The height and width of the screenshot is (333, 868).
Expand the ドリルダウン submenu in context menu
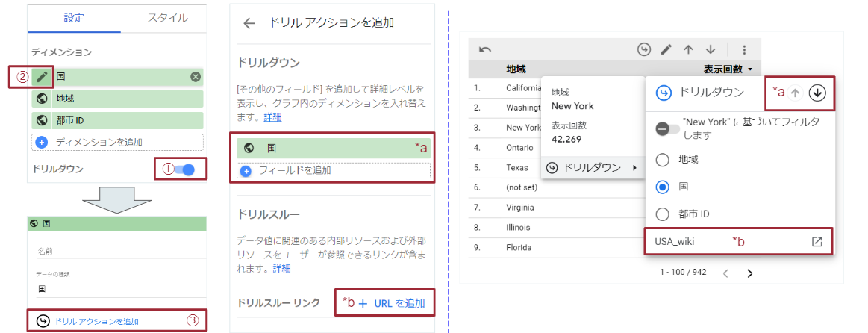tap(593, 168)
